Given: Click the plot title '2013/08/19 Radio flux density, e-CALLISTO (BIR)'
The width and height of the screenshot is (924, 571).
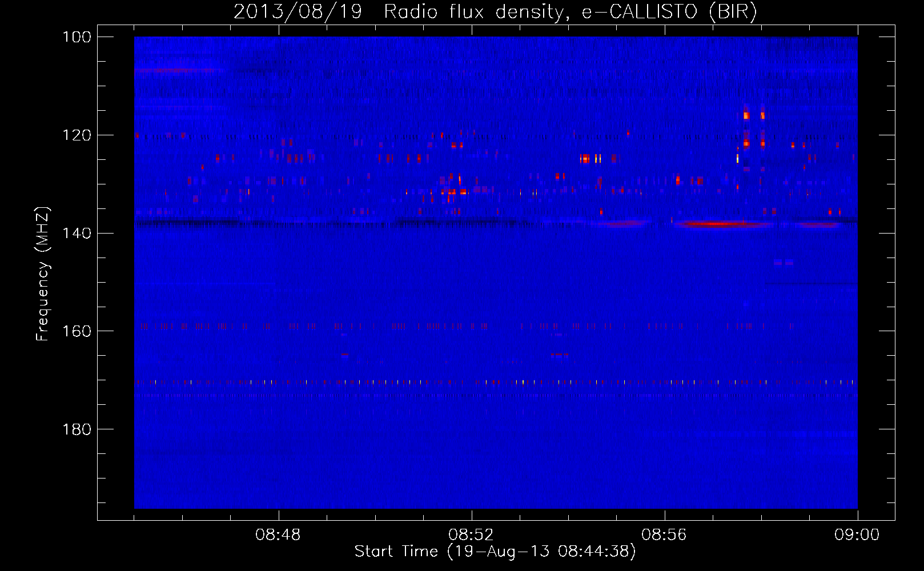Looking at the screenshot, I should [x=495, y=11].
